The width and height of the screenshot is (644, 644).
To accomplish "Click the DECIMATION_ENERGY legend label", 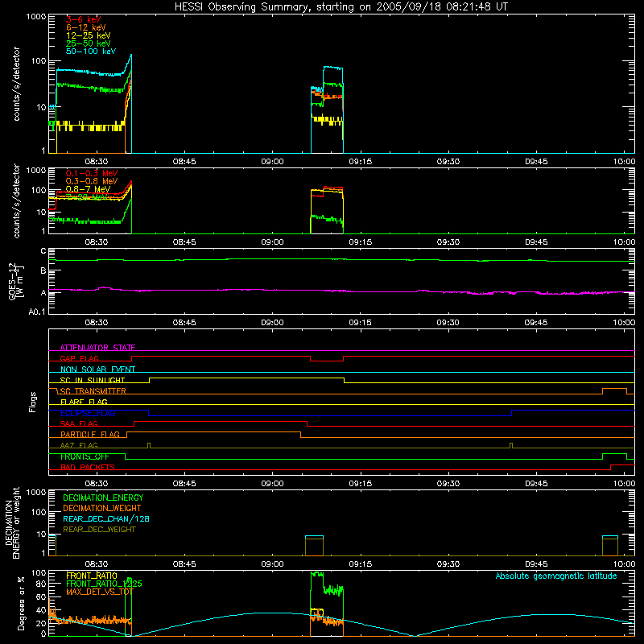I will tap(103, 497).
